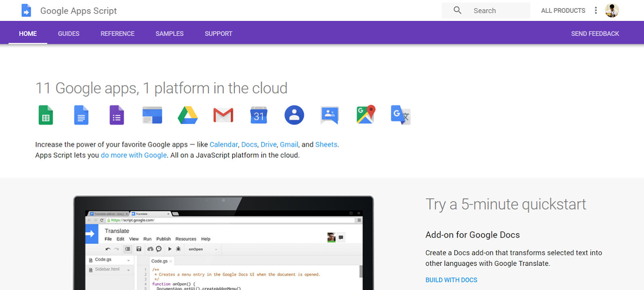The image size is (644, 290).
Task: Open the onOpen function dropdown in laptop screenshot
Action: pyautogui.click(x=203, y=249)
